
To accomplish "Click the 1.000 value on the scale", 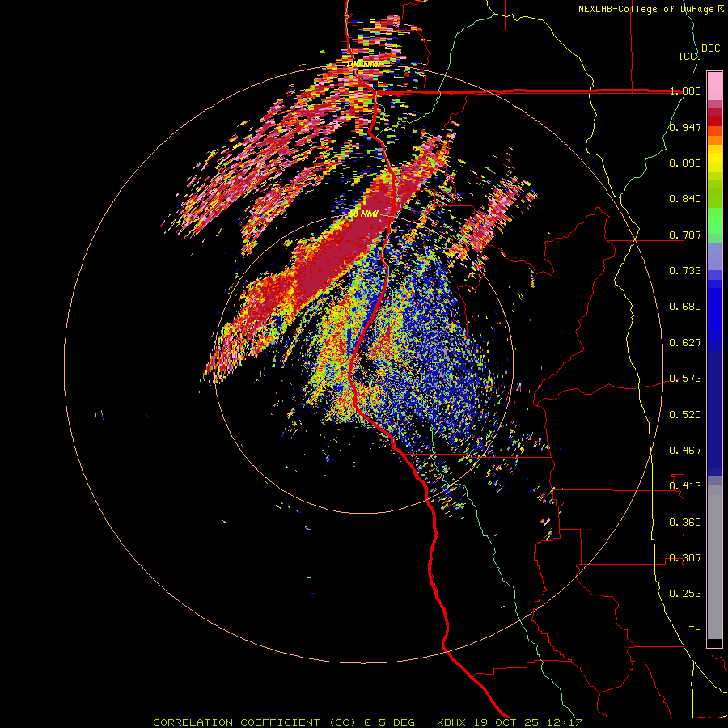I will coord(685,91).
